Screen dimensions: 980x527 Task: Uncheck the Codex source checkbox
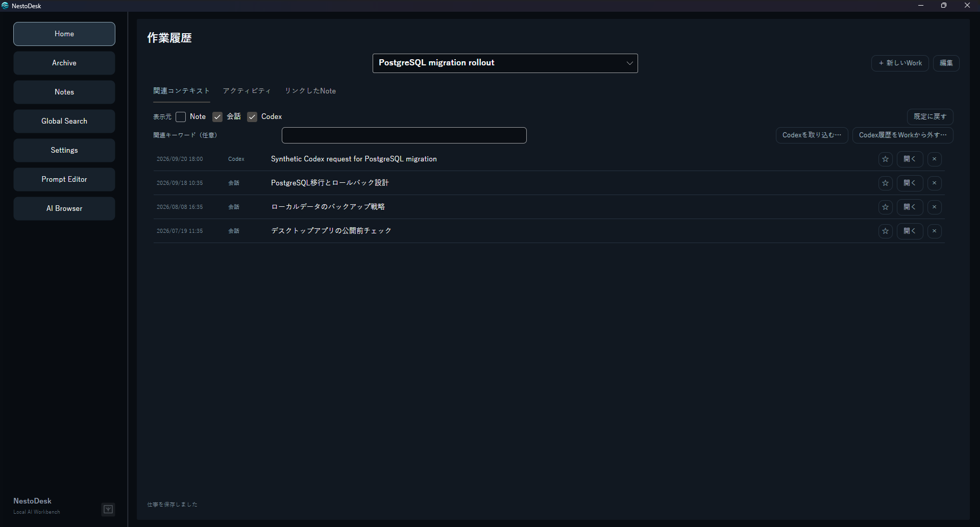click(252, 117)
